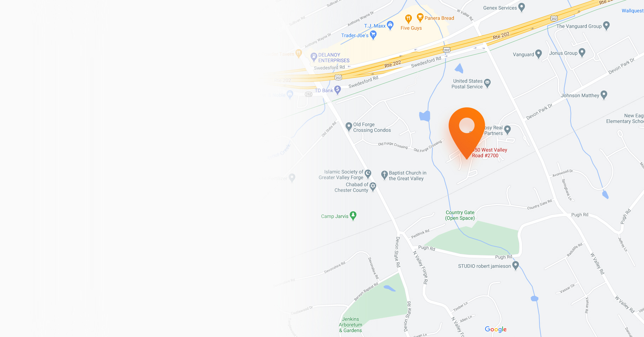Viewport: 644px width, 337px height.
Task: Click the Google logo link
Action: (496, 329)
